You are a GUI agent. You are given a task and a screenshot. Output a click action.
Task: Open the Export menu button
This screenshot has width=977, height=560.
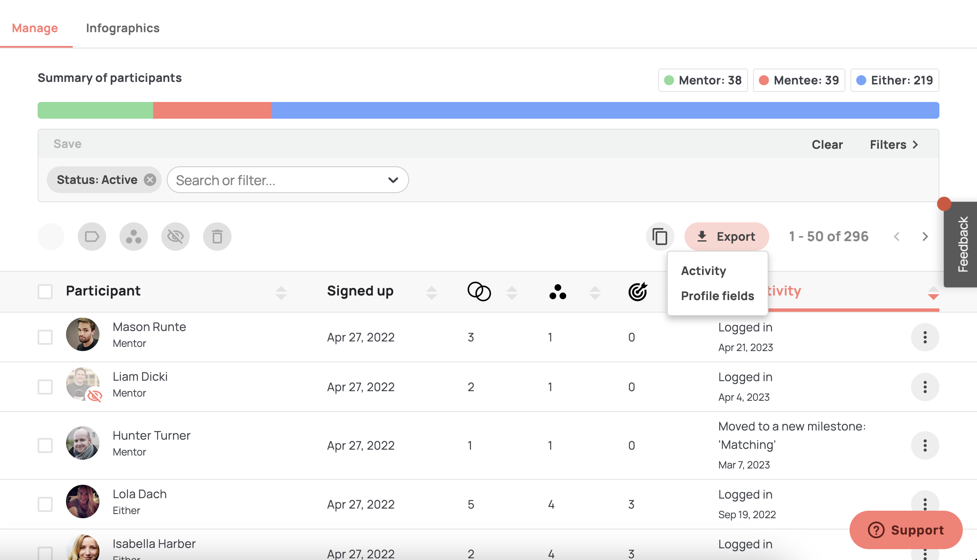(727, 237)
